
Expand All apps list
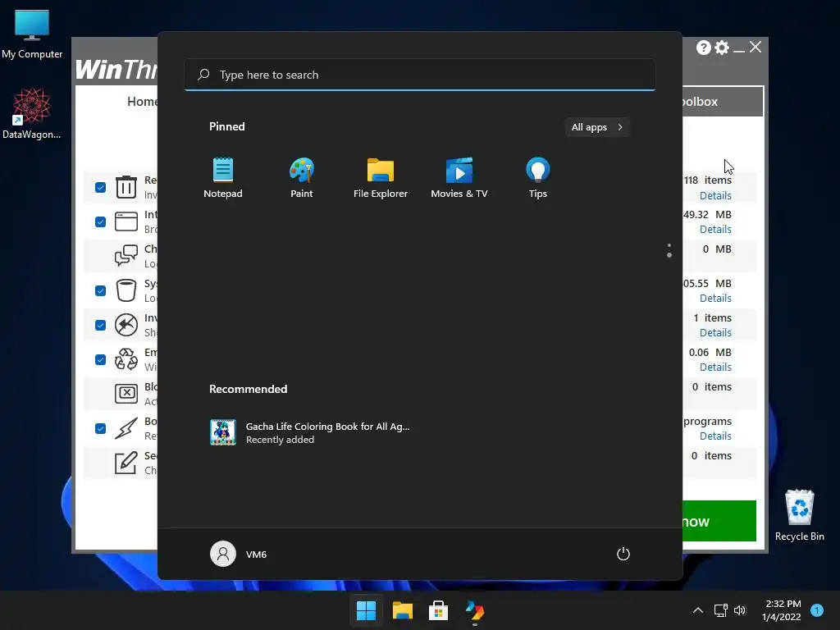(597, 127)
